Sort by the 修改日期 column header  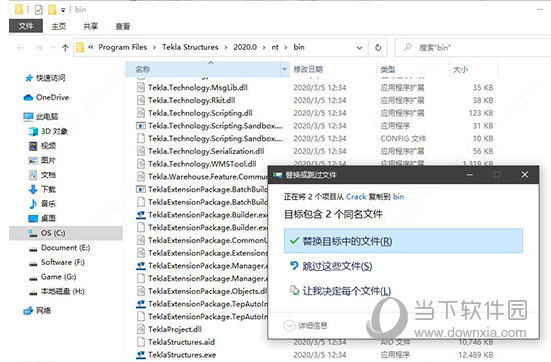308,70
